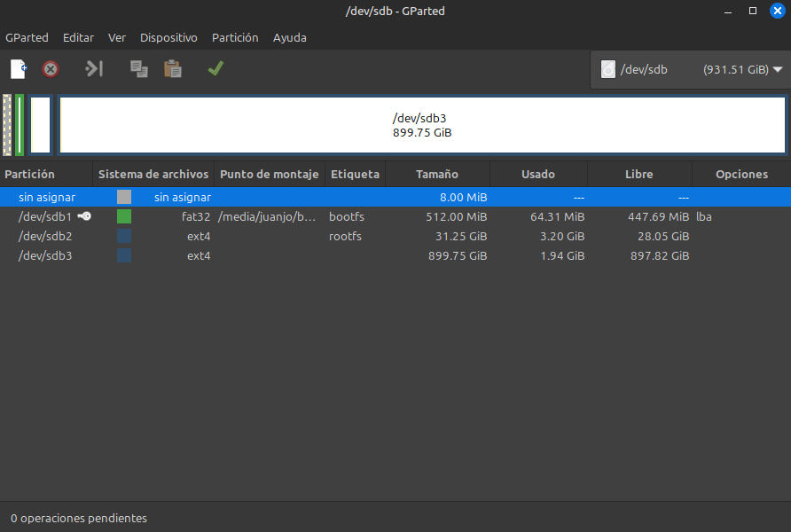Image resolution: width=791 pixels, height=532 pixels.
Task: Click the 'rootfs' label cell
Action: pyautogui.click(x=345, y=237)
